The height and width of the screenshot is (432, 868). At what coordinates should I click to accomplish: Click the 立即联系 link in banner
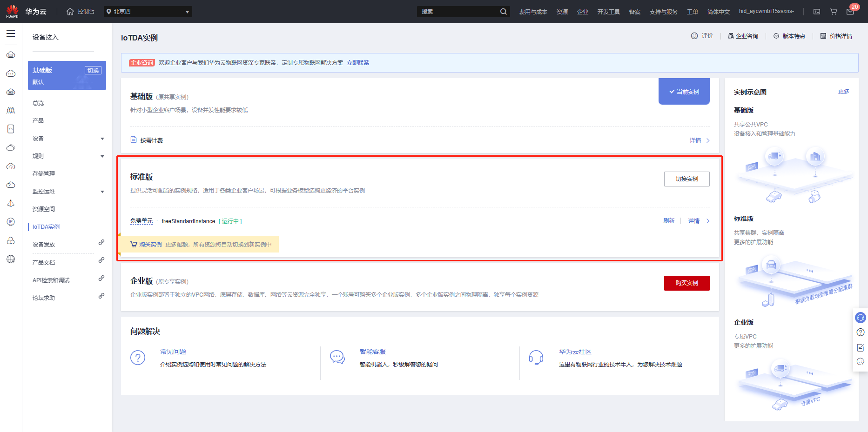pyautogui.click(x=358, y=63)
